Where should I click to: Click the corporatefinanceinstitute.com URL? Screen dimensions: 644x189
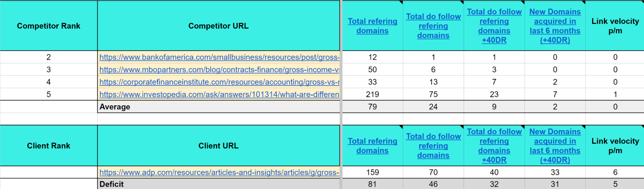click(x=219, y=82)
